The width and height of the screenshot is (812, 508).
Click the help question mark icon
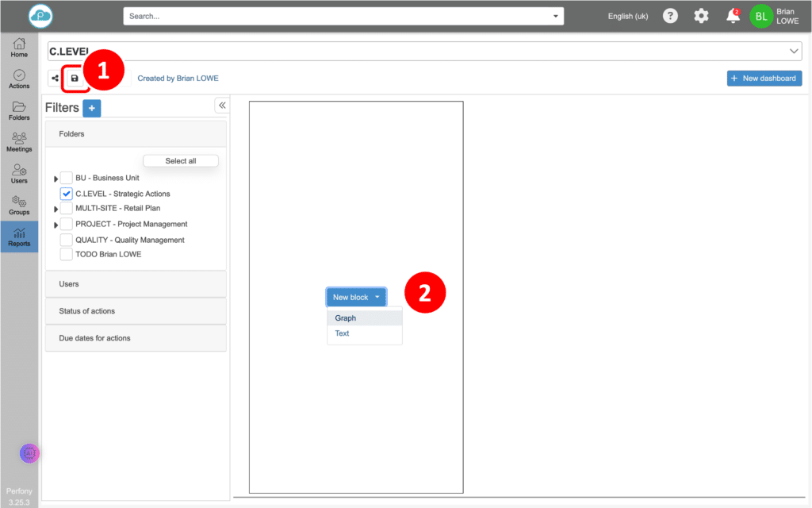(670, 16)
